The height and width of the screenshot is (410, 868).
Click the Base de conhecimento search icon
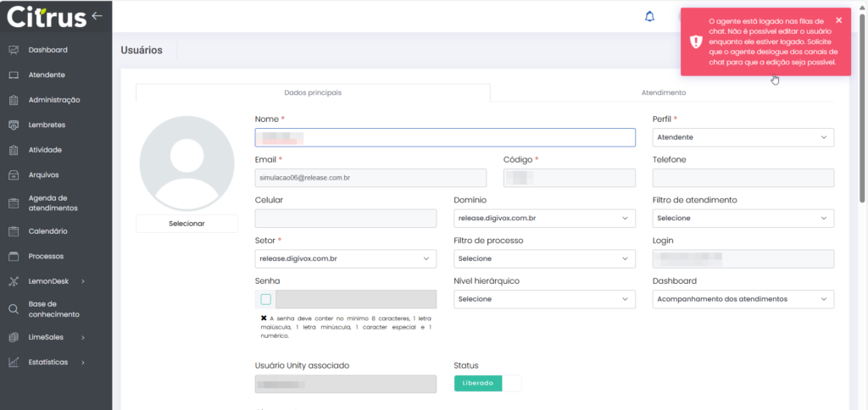[x=14, y=309]
